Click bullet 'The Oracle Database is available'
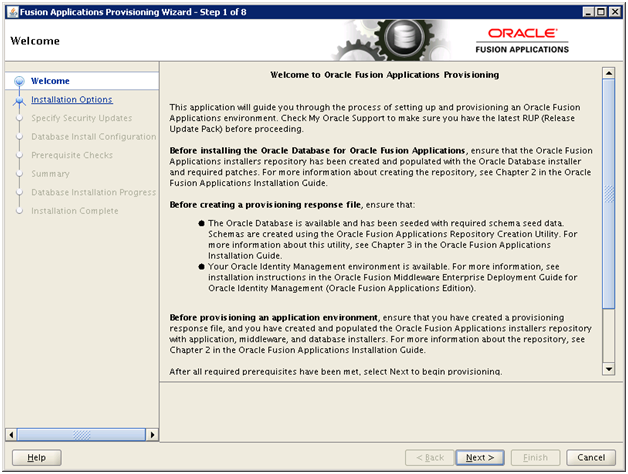Viewport: 628px width, 474px height. (x=392, y=239)
